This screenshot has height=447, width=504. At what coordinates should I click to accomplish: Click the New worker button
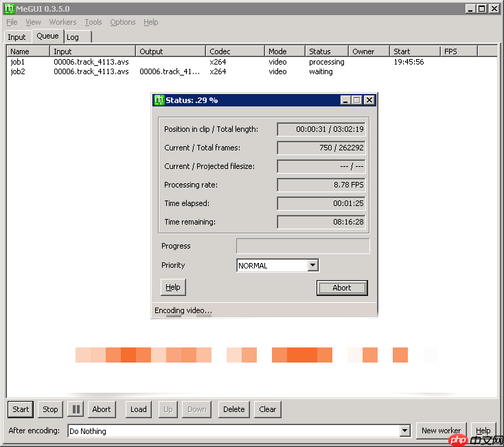tap(441, 431)
